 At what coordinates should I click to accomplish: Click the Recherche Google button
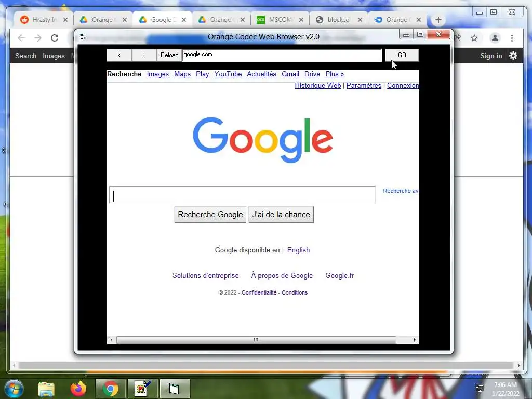pos(210,215)
